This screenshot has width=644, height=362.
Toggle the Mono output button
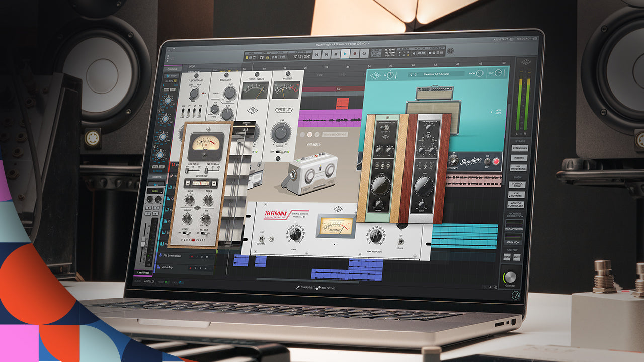point(508,257)
